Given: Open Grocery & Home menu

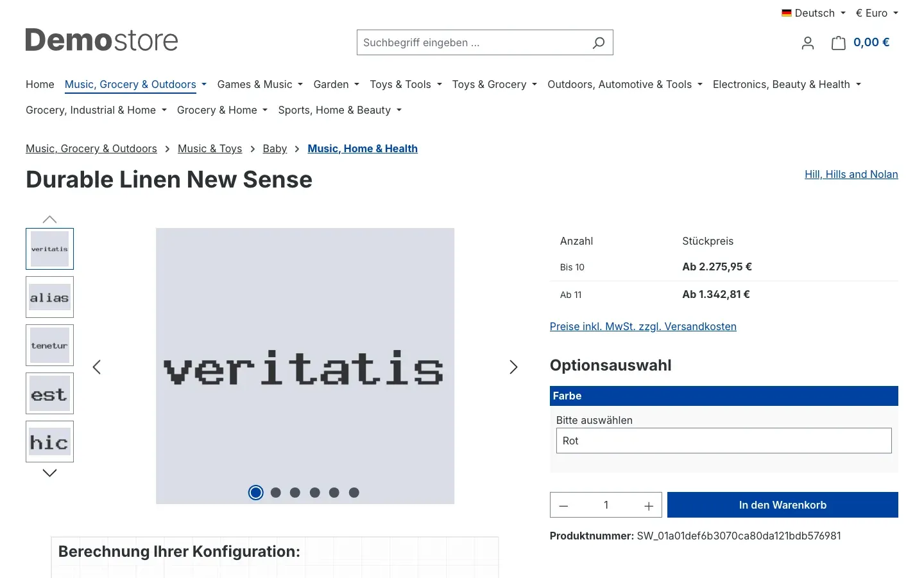Looking at the screenshot, I should (222, 110).
